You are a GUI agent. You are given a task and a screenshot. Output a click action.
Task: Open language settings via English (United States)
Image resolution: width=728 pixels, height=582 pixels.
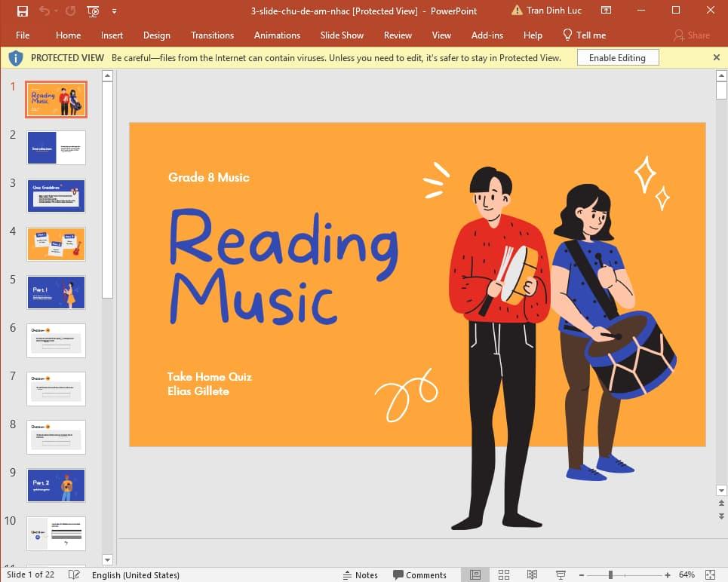coord(136,574)
